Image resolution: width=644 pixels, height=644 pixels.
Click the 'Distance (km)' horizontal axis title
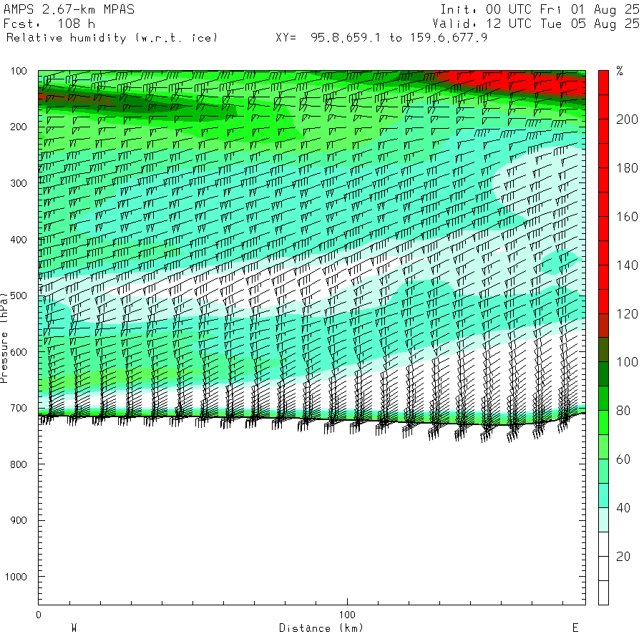(321, 628)
